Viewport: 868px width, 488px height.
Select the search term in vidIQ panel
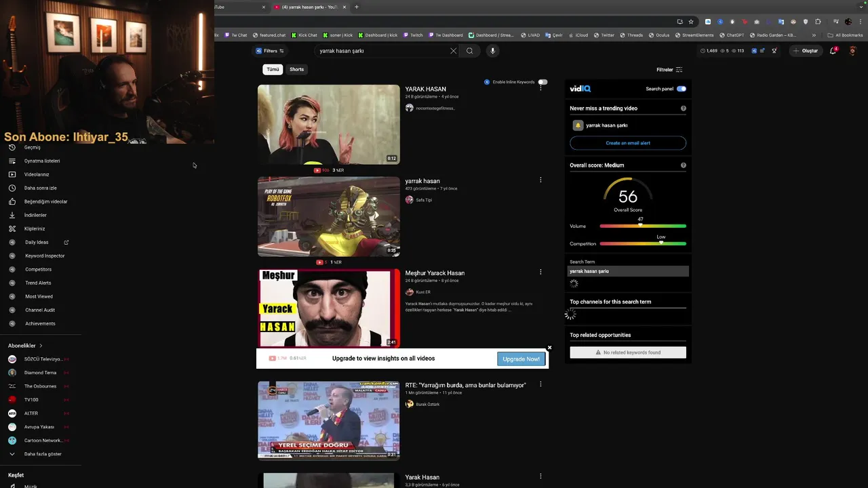coord(628,271)
